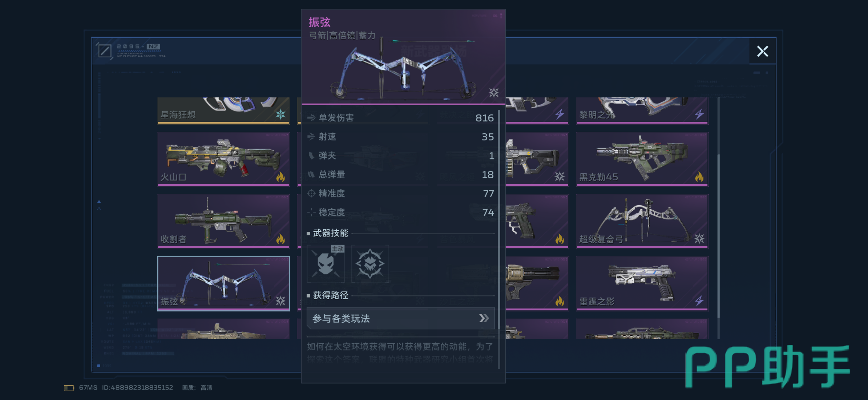Image resolution: width=868 pixels, height=400 pixels.
Task: Select the active skull weapon skill icon
Action: coord(326,264)
